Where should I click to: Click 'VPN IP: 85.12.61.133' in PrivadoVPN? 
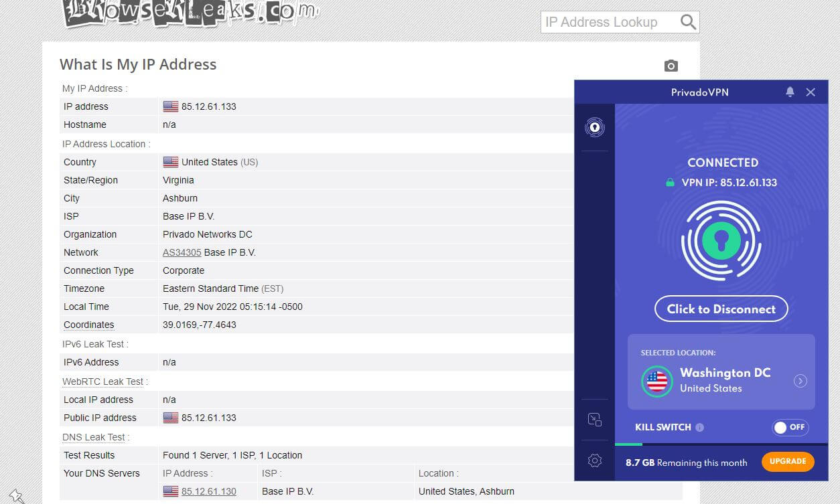[x=729, y=182]
